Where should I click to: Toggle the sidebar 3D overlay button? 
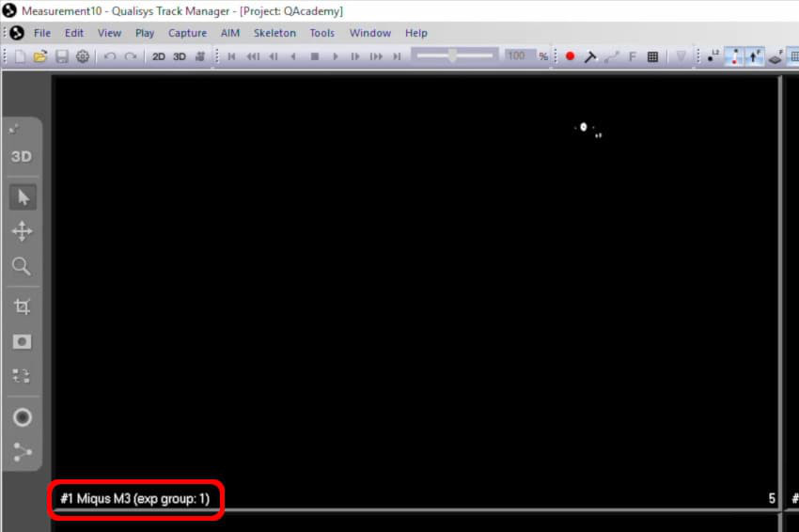tap(22, 157)
